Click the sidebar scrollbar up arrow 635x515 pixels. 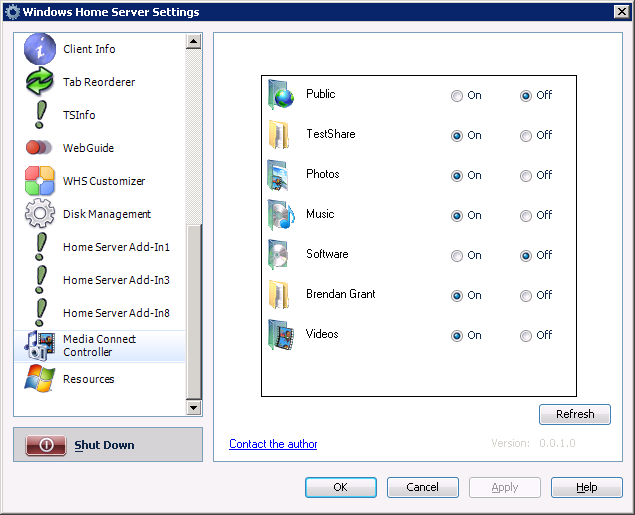[194, 41]
